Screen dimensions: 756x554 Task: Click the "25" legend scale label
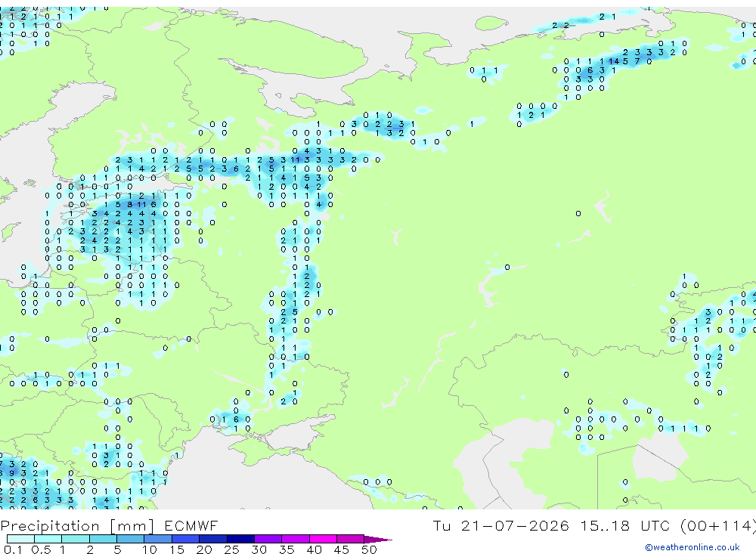232,549
